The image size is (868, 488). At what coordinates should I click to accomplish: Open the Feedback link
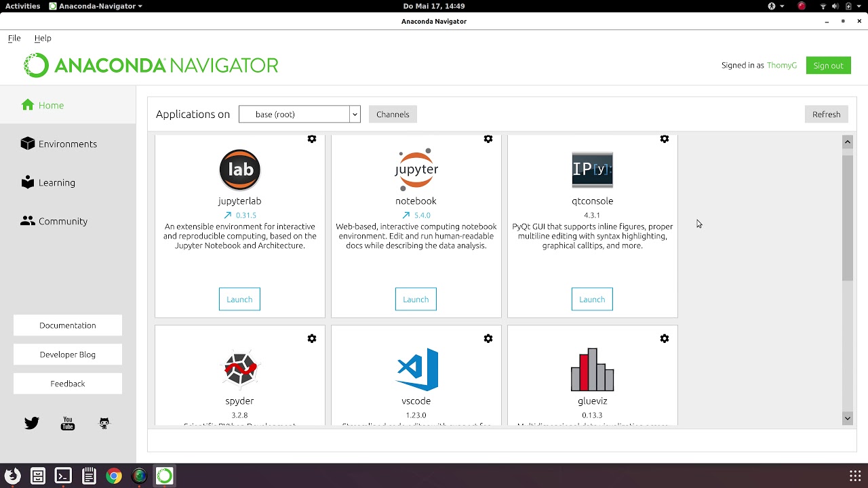(x=68, y=384)
